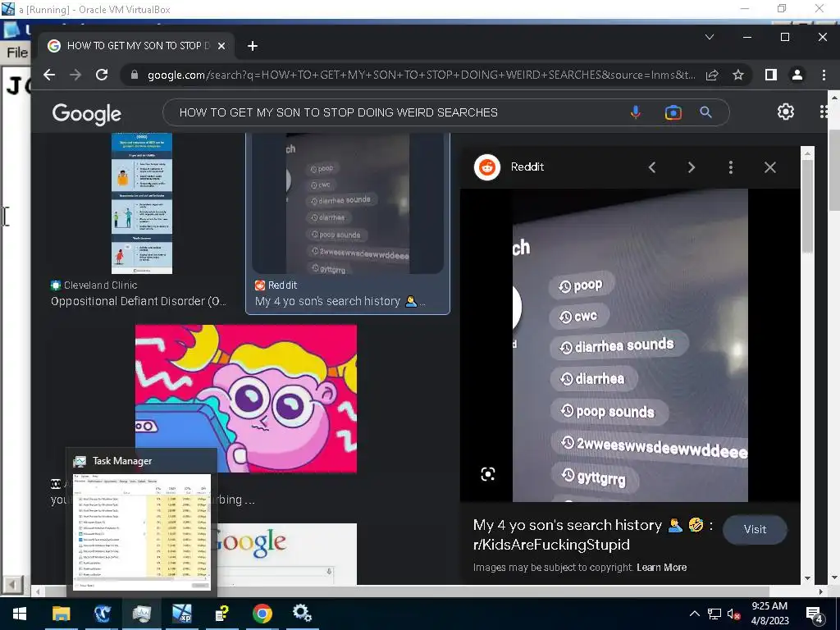Click the Google logo

point(87,113)
